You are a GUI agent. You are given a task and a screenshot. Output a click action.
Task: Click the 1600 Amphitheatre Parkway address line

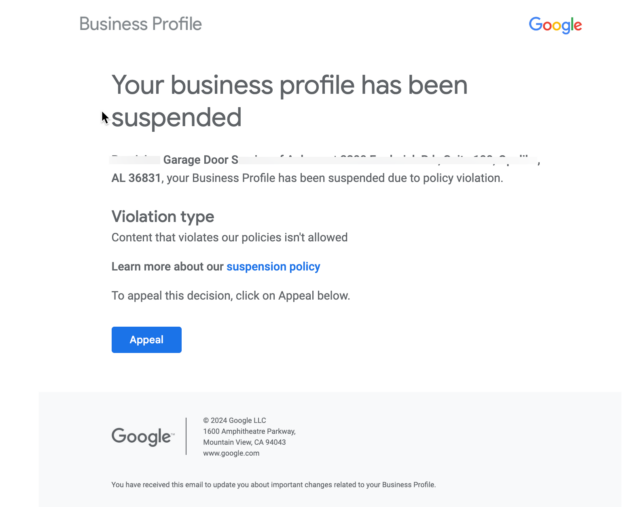(x=249, y=431)
